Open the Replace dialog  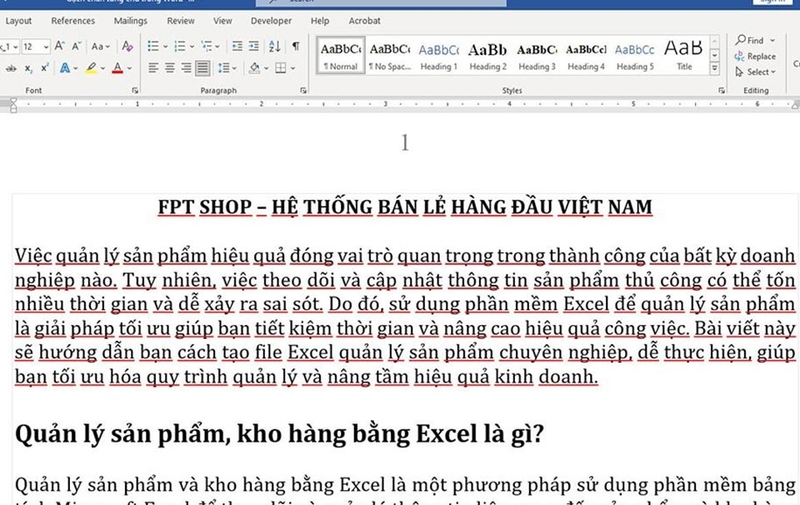tap(755, 56)
